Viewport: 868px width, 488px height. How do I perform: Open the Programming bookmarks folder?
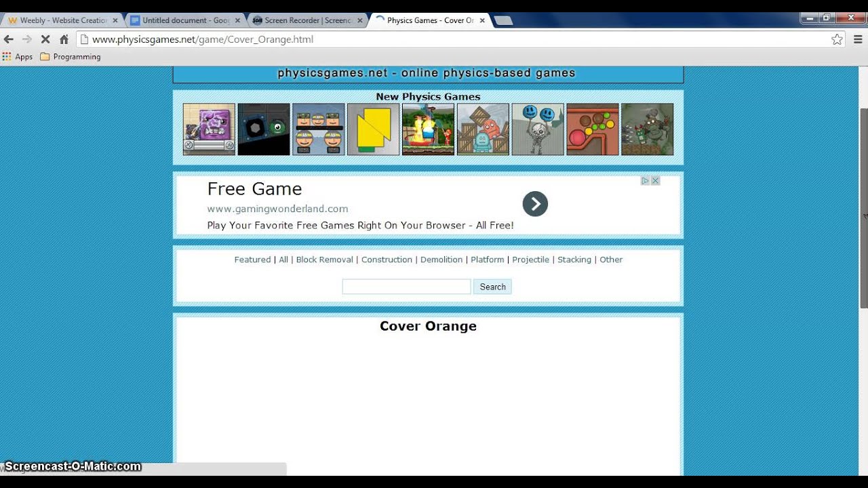[71, 57]
